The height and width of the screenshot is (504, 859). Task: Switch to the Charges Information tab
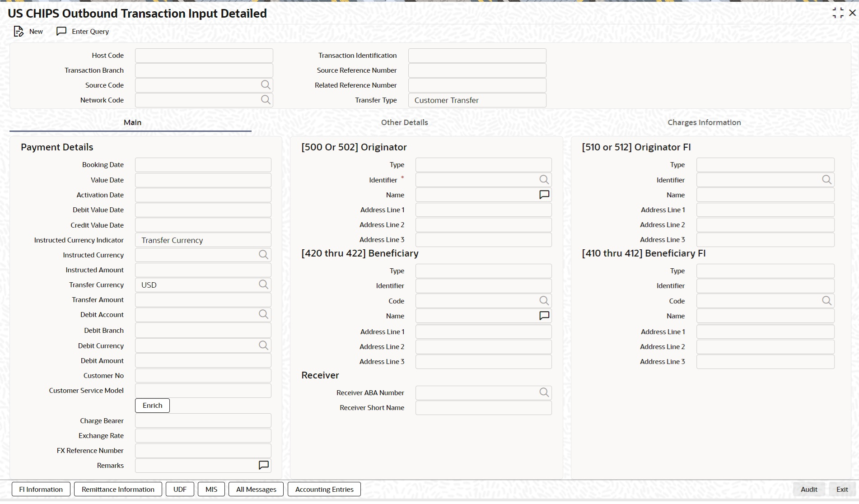coord(704,122)
